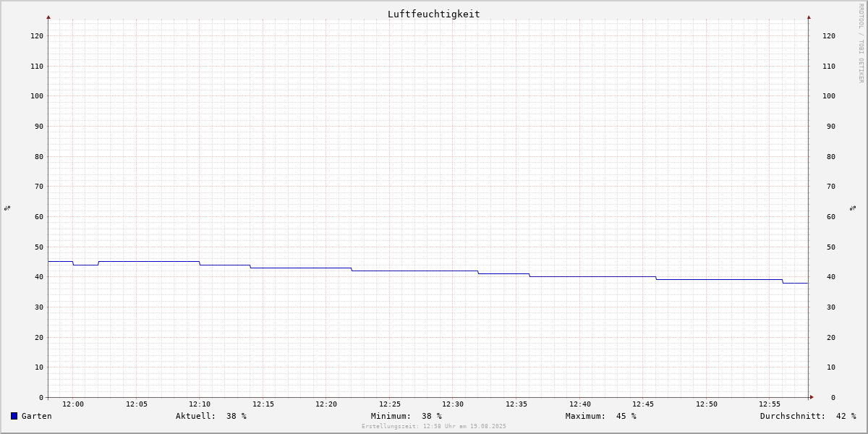Click the 12:30 time axis label

[453, 404]
